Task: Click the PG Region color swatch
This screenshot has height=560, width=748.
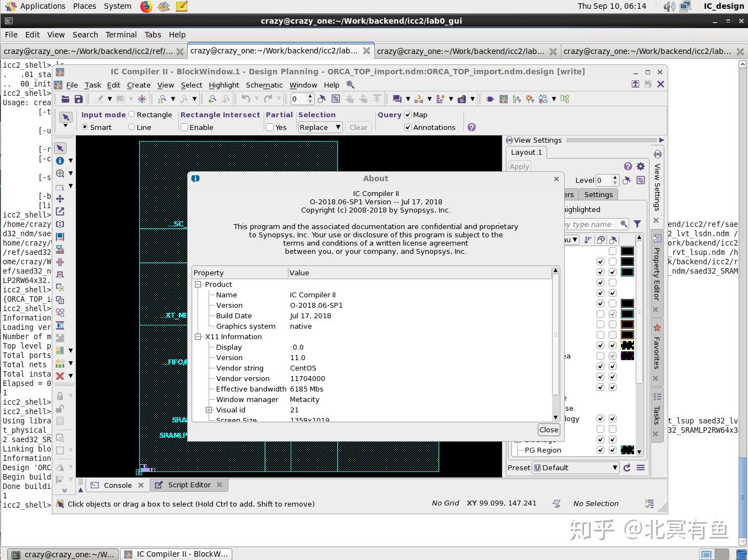Action: 627,450
